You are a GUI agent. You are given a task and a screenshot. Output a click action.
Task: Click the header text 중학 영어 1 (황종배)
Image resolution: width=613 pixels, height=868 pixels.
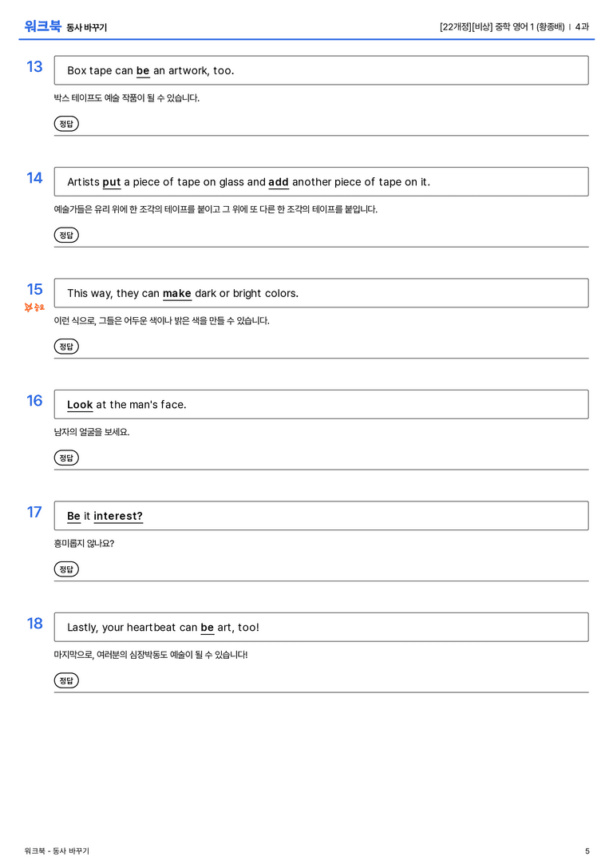coord(529,26)
